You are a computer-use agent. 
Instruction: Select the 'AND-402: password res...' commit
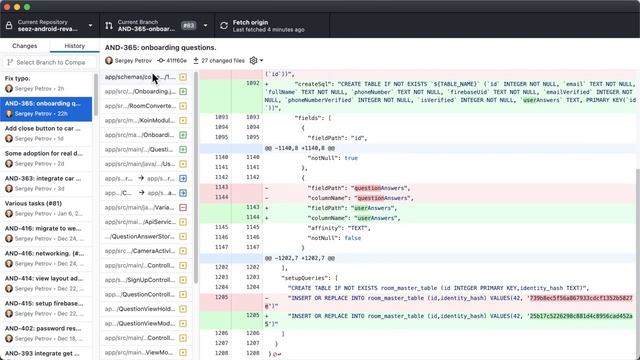tap(46, 333)
